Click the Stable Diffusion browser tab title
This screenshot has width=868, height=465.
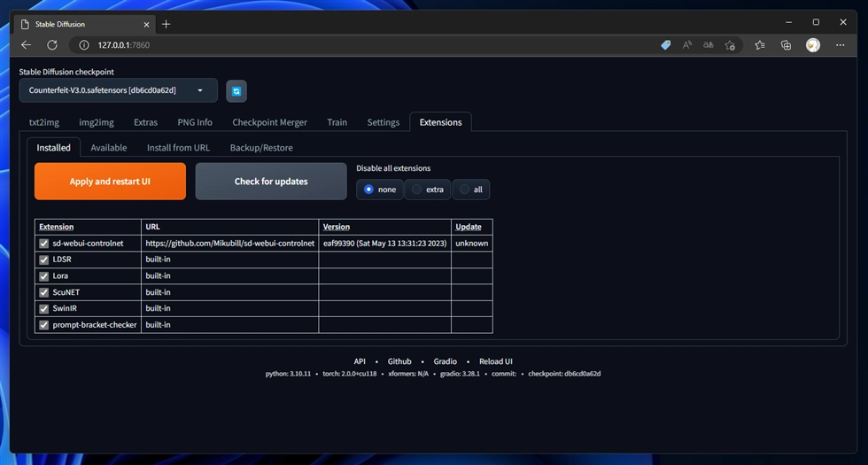coord(60,25)
